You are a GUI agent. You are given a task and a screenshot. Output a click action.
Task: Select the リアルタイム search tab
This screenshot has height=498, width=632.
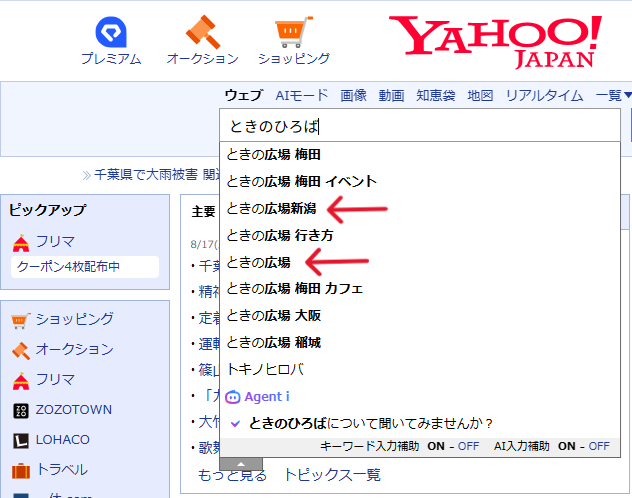tap(545, 95)
